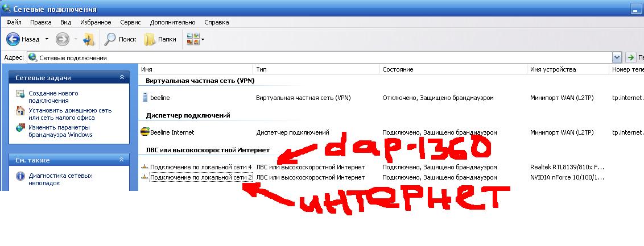Viewport: 644px width, 246px height.
Task: Open the Избранное menu
Action: [96, 22]
